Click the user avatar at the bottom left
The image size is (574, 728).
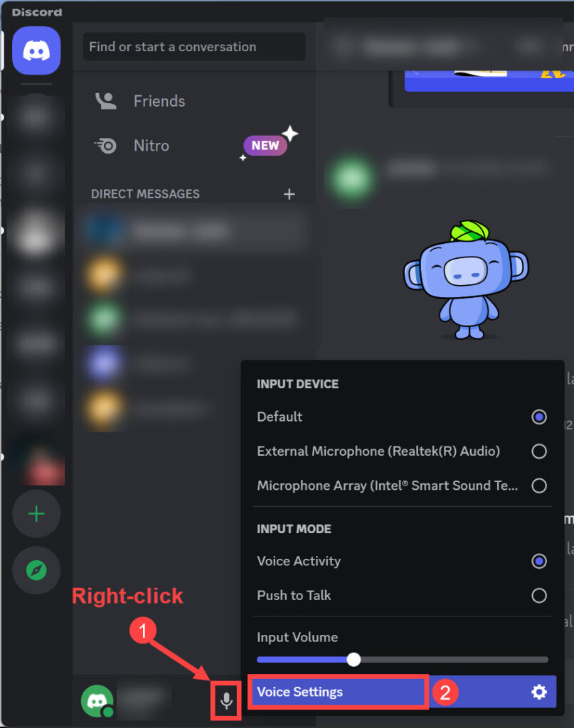97,700
